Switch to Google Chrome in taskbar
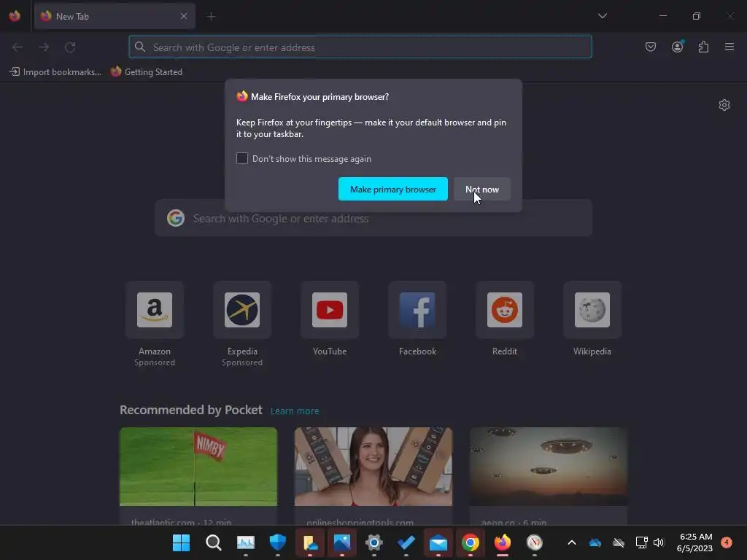The image size is (747, 560). click(x=471, y=542)
